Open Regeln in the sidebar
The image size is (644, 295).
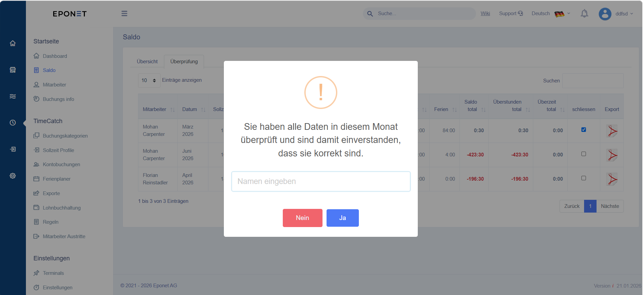(50, 222)
